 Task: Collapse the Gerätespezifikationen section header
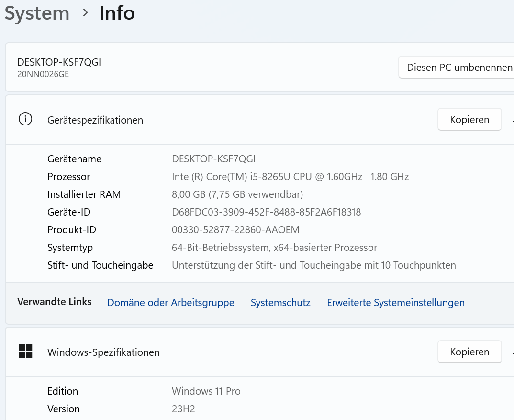(x=259, y=120)
